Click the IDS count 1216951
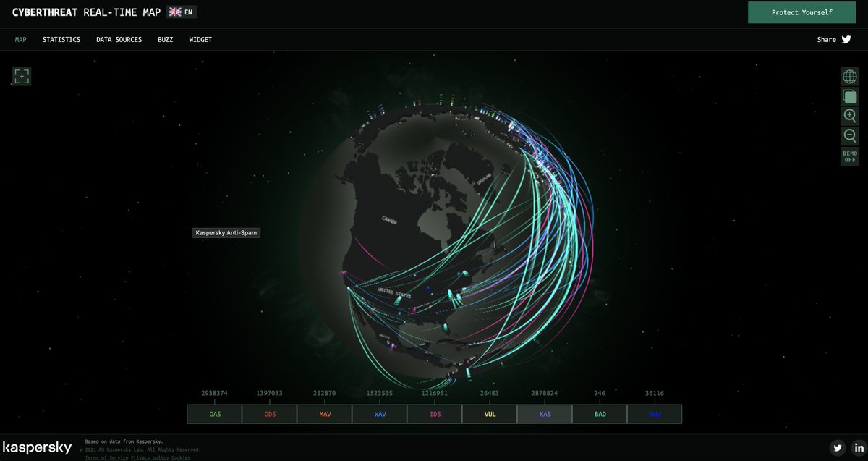The width and height of the screenshot is (868, 461). pyautogui.click(x=435, y=393)
